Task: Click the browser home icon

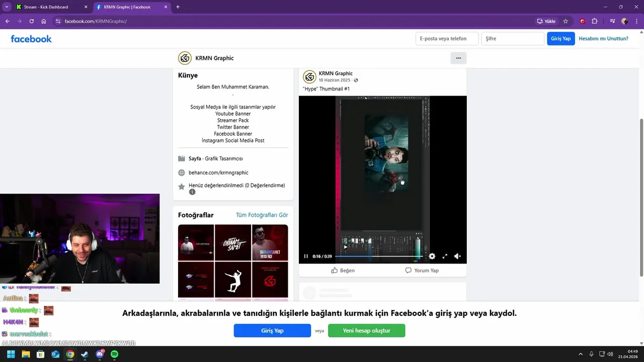Action: point(44,21)
